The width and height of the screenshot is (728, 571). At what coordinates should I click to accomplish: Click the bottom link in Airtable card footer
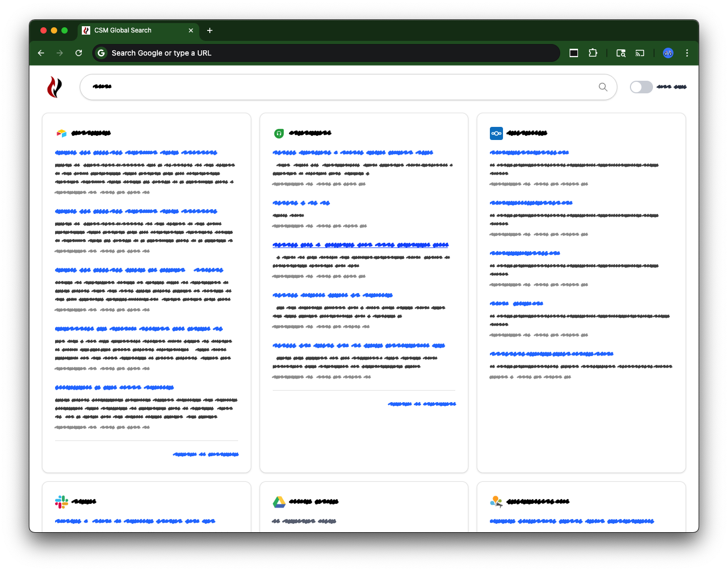coord(206,454)
